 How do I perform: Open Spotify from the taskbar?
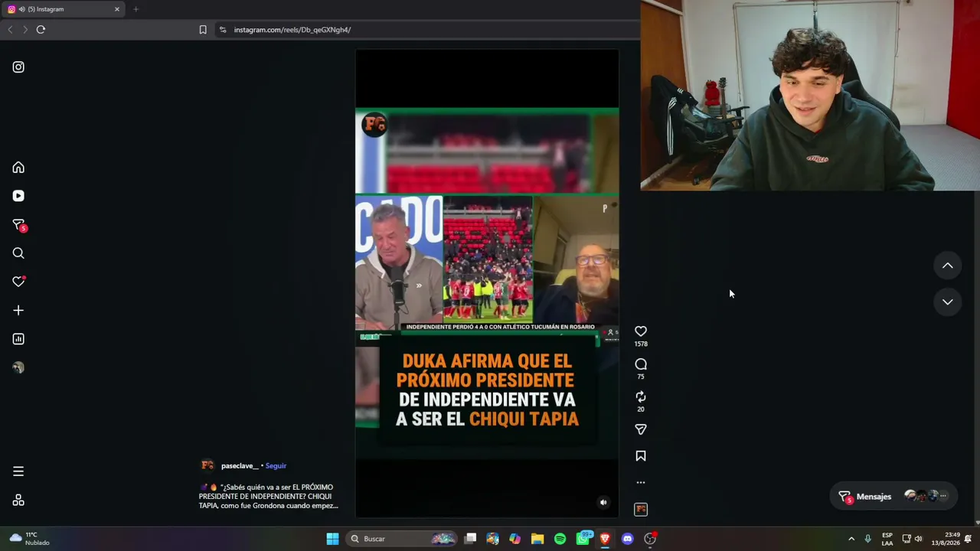(560, 539)
